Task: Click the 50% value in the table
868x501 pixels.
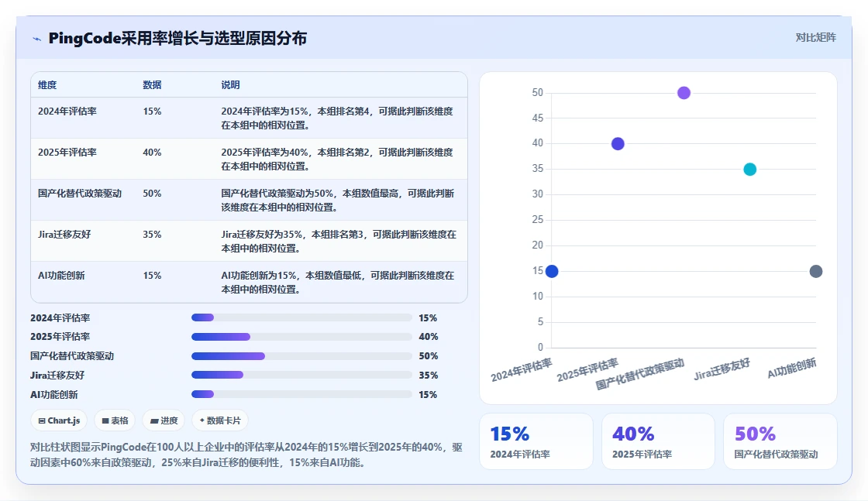Action: coord(152,193)
